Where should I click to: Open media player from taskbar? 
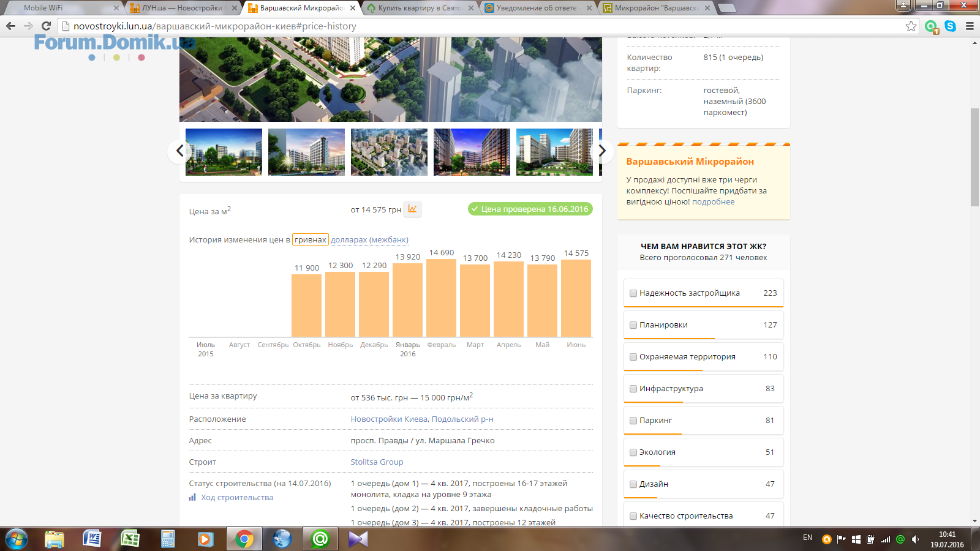click(x=206, y=539)
